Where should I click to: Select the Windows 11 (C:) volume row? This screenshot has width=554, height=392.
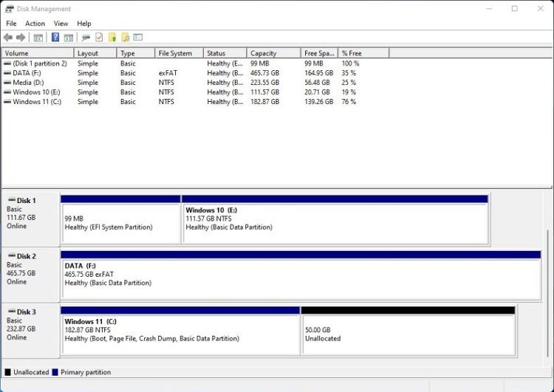196,102
